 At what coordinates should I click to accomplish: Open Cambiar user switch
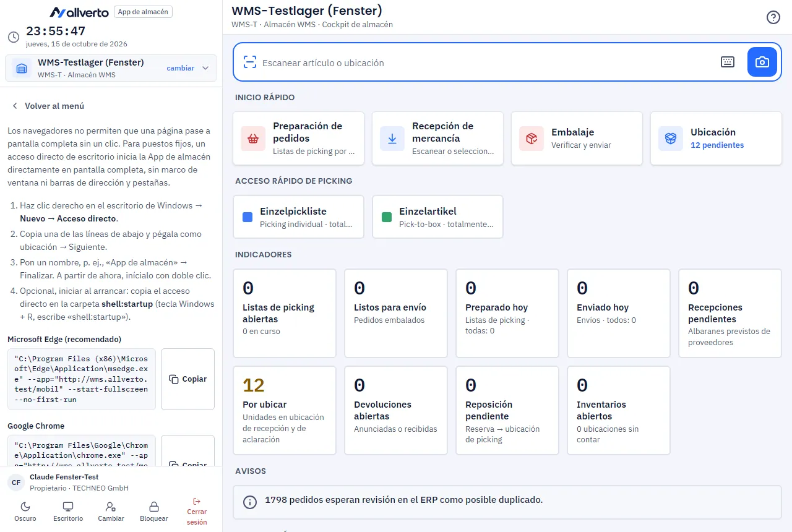click(x=111, y=512)
